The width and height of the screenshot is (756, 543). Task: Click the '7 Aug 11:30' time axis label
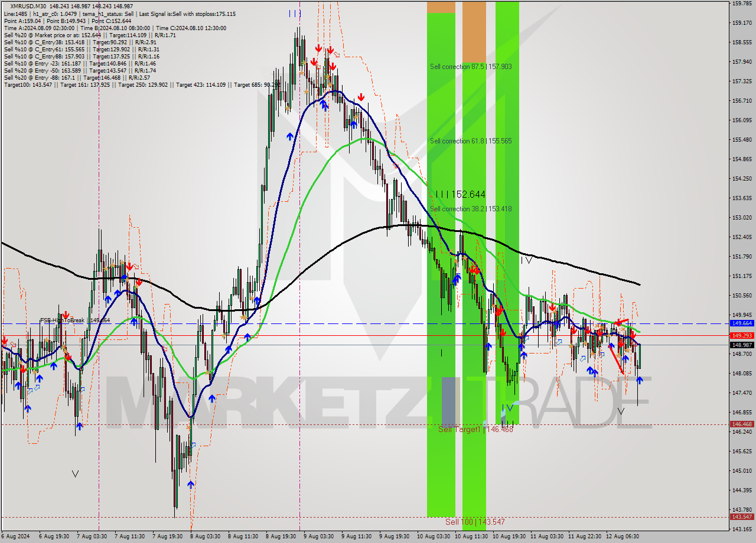point(129,537)
